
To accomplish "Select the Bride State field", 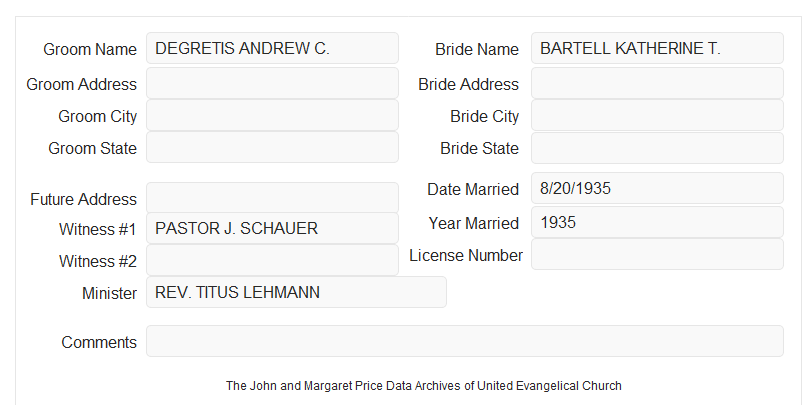I will click(657, 148).
